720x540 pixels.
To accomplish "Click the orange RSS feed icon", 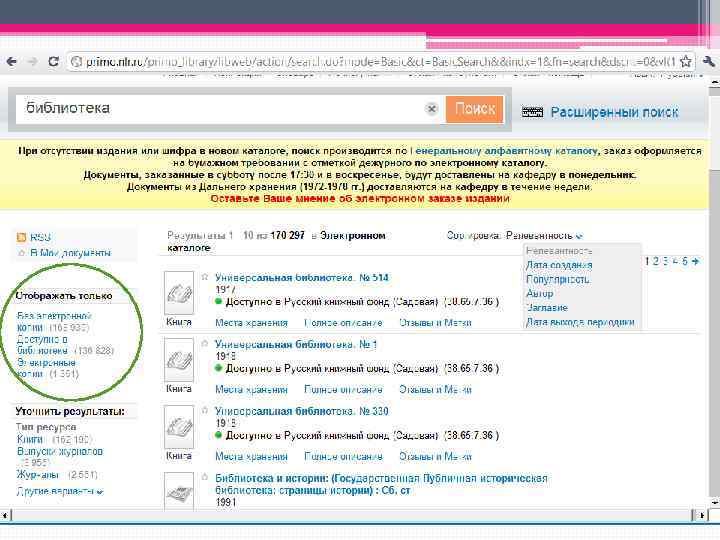I will tap(21, 237).
